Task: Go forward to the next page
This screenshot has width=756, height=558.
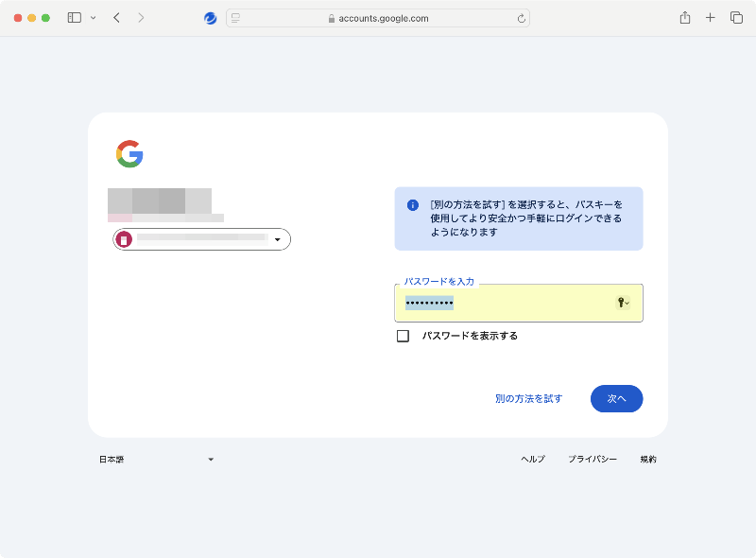Action: [141, 18]
